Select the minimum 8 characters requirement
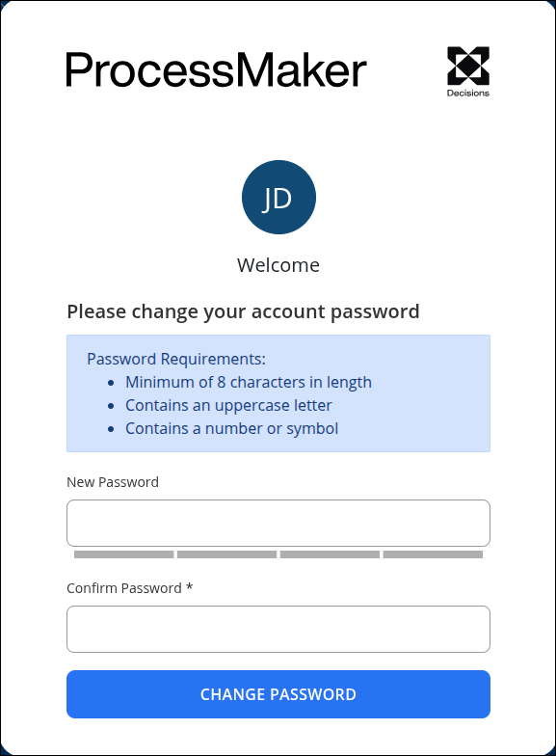 (249, 382)
